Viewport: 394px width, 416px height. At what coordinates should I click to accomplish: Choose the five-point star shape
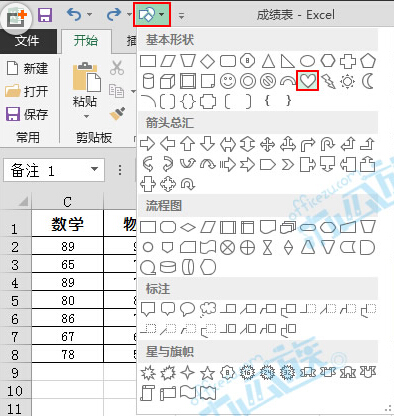(x=207, y=373)
